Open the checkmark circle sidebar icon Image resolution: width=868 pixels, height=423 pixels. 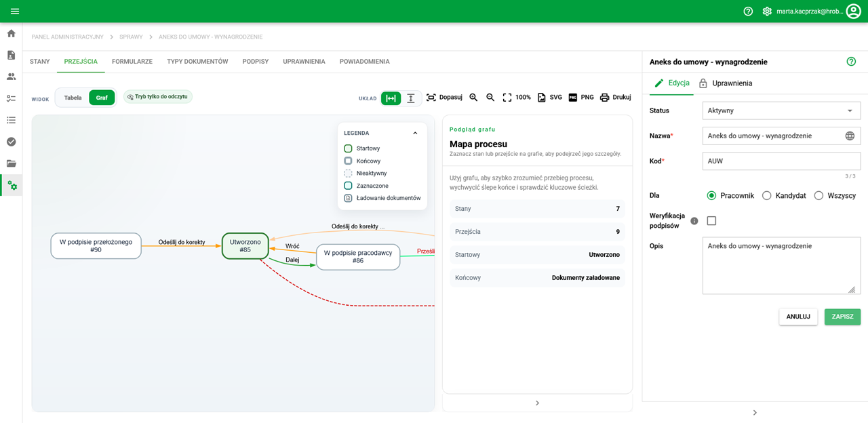coord(11,142)
